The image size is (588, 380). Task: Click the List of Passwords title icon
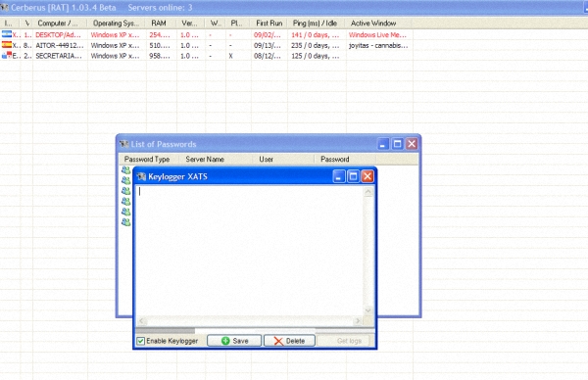[x=123, y=144]
